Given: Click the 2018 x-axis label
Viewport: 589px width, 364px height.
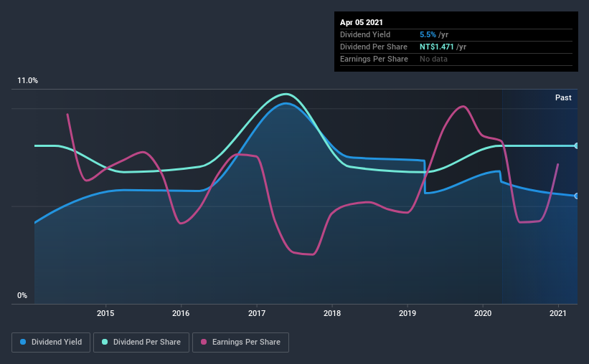Looking at the screenshot, I should click(332, 313).
